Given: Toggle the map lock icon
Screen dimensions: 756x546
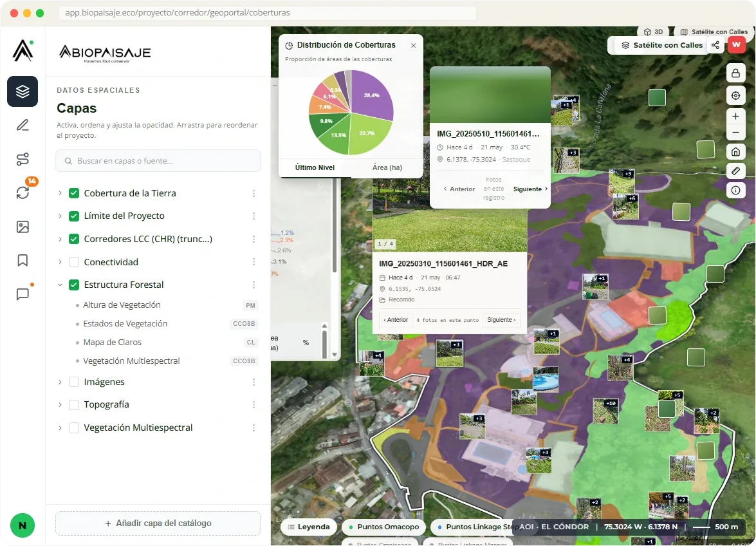Looking at the screenshot, I should click(x=736, y=73).
